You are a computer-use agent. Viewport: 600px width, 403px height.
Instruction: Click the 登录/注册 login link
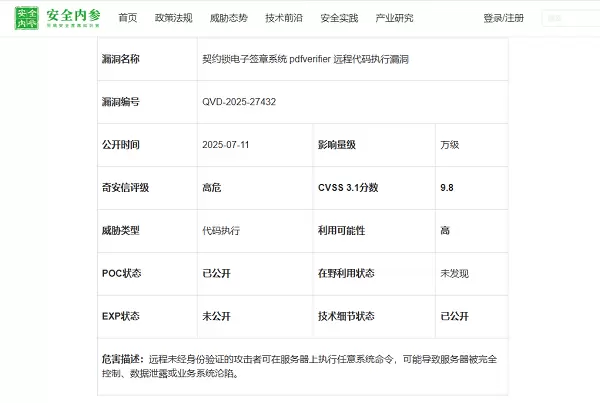(x=503, y=18)
